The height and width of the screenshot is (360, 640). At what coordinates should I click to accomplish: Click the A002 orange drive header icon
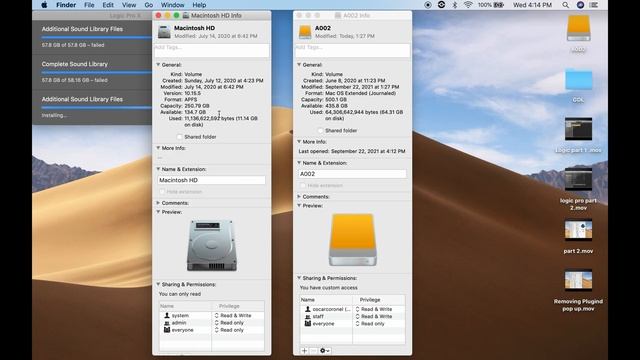pos(305,32)
